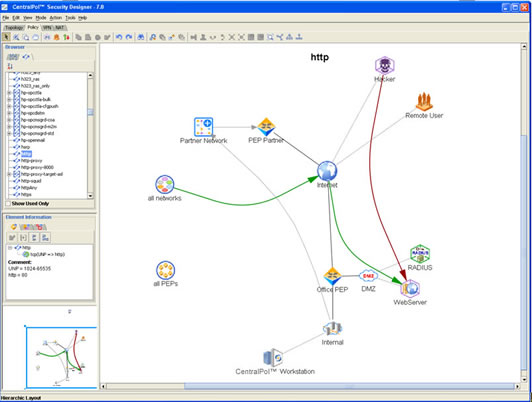Expand the hp-opcdistm tree node
Image resolution: width=532 pixels, height=402 pixels.
(10, 113)
